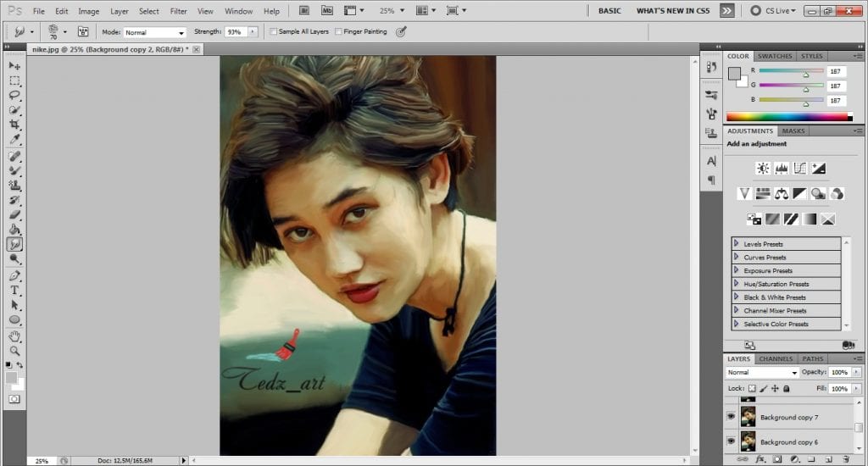
Task: Enable the Sample All Layers checkbox
Action: tap(273, 31)
